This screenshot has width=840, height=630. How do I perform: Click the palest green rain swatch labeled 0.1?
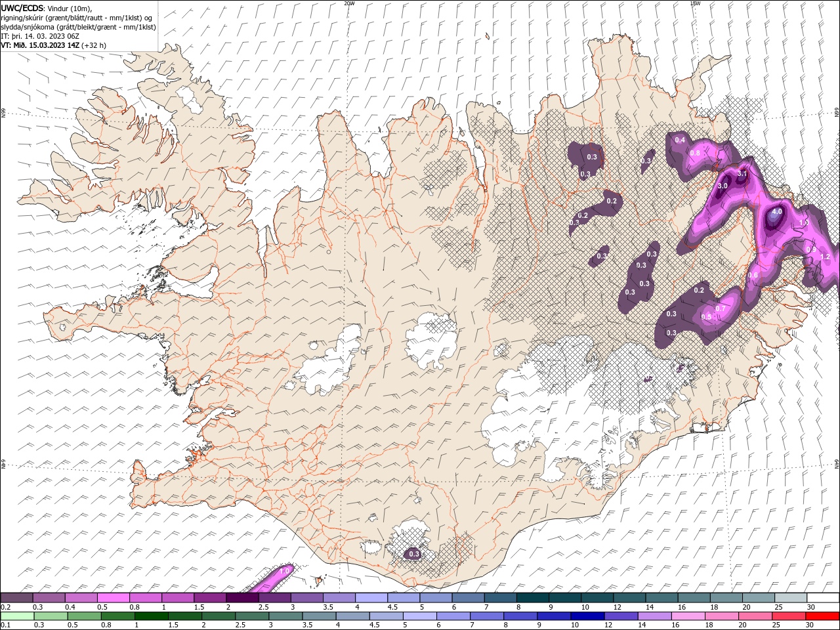click(x=18, y=616)
